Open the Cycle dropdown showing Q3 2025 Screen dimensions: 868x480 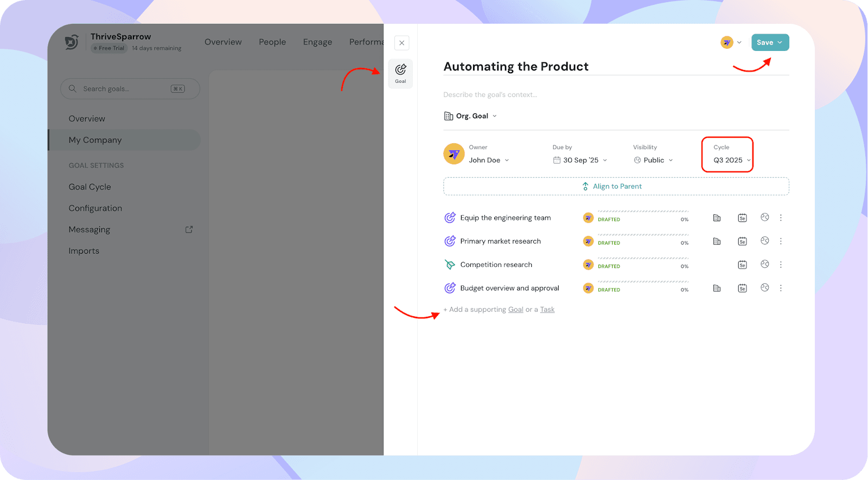click(x=732, y=160)
